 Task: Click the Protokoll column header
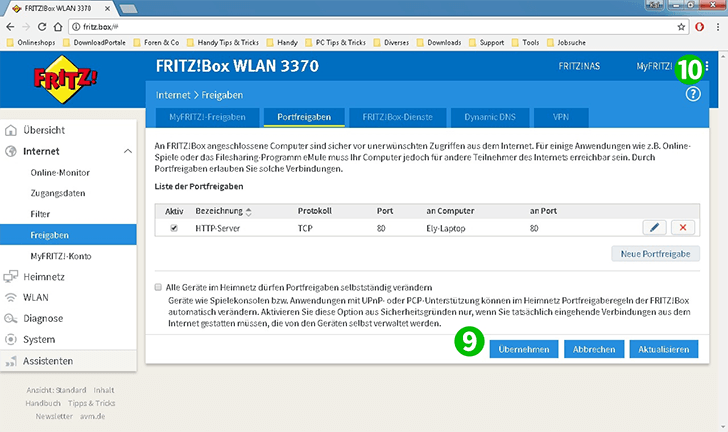tap(315, 211)
